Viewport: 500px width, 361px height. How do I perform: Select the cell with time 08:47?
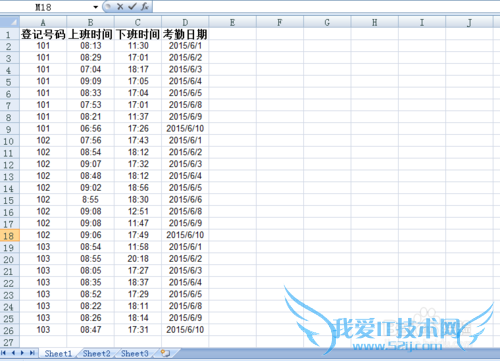(x=90, y=330)
